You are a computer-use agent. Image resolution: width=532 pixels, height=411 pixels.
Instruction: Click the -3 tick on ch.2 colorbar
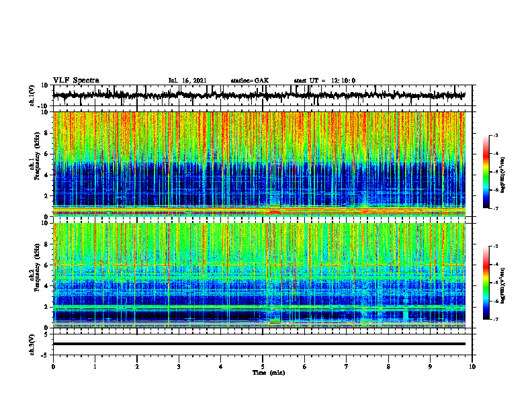(496, 246)
